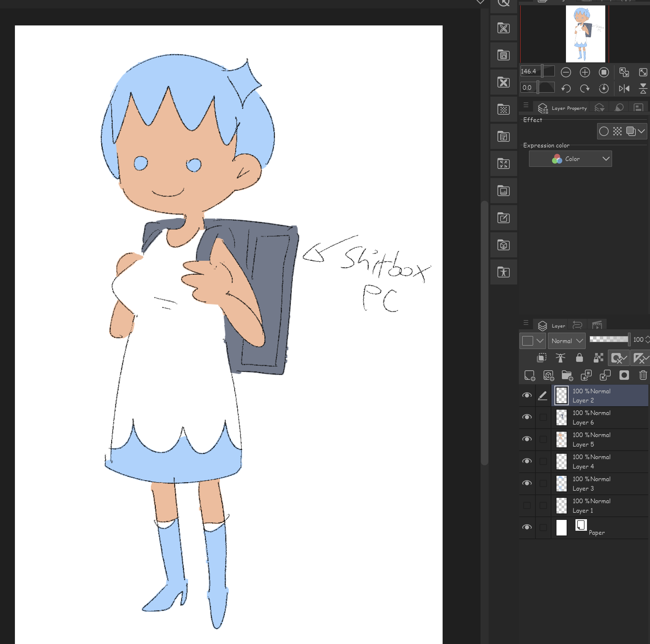
Task: Select Layer 4 in the layer list
Action: coord(600,462)
